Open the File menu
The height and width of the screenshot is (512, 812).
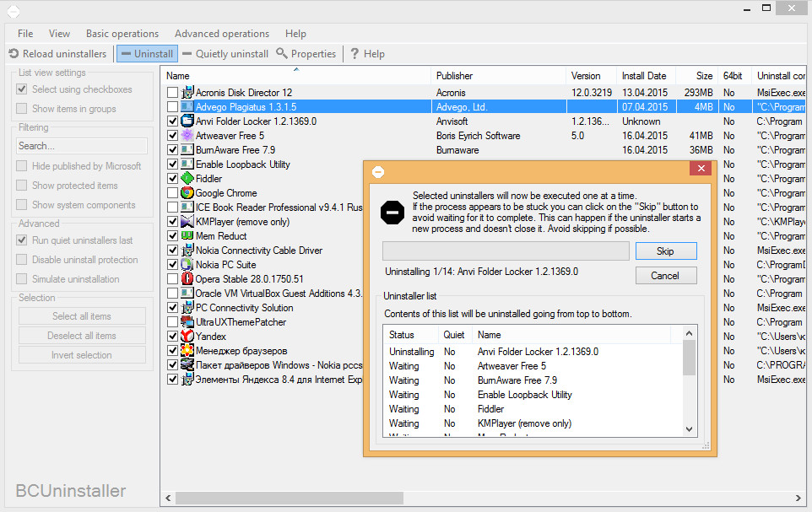coord(25,34)
